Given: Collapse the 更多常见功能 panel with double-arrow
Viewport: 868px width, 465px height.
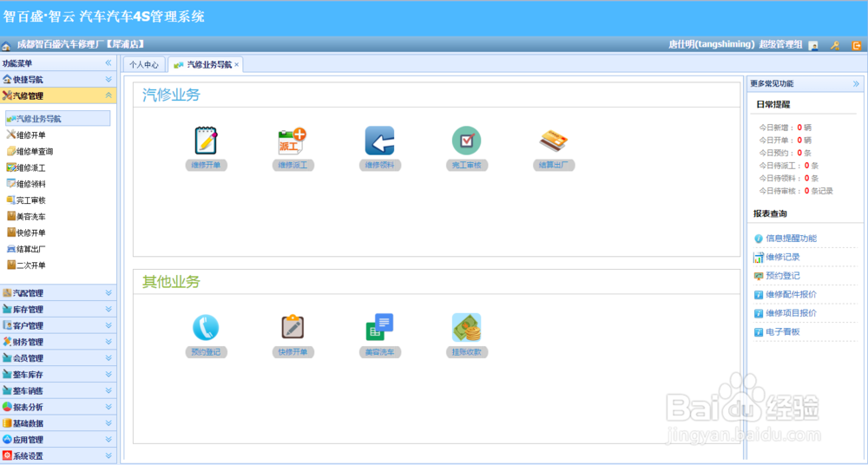Looking at the screenshot, I should click(856, 83).
